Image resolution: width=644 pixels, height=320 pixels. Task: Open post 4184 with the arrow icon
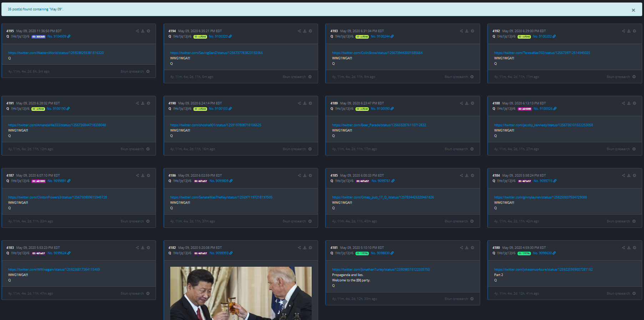point(634,176)
